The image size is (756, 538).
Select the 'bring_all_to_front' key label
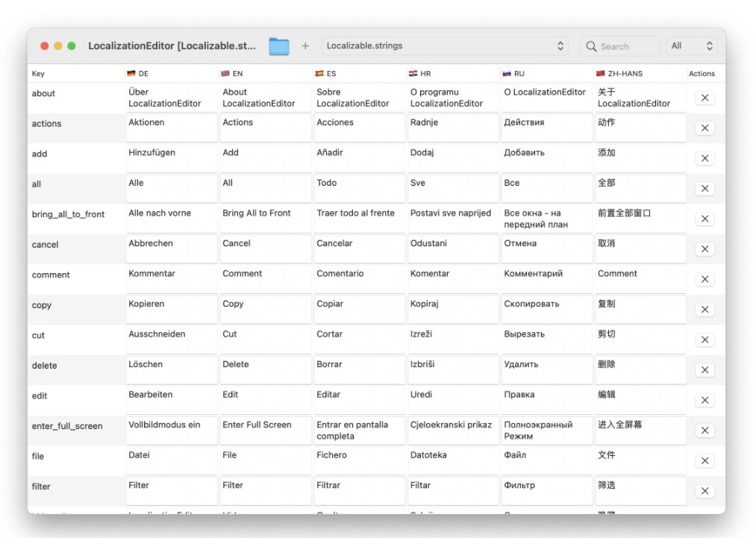coord(68,214)
